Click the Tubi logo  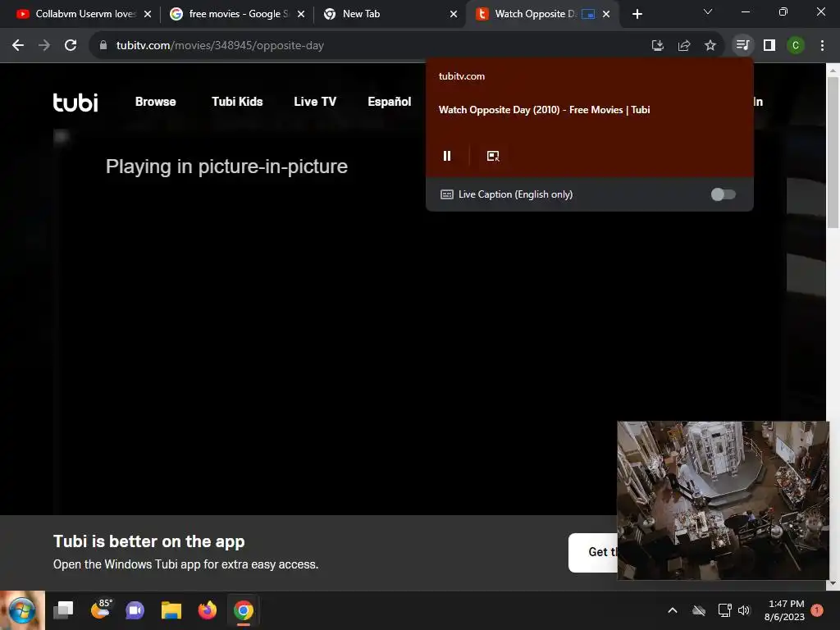pos(75,102)
